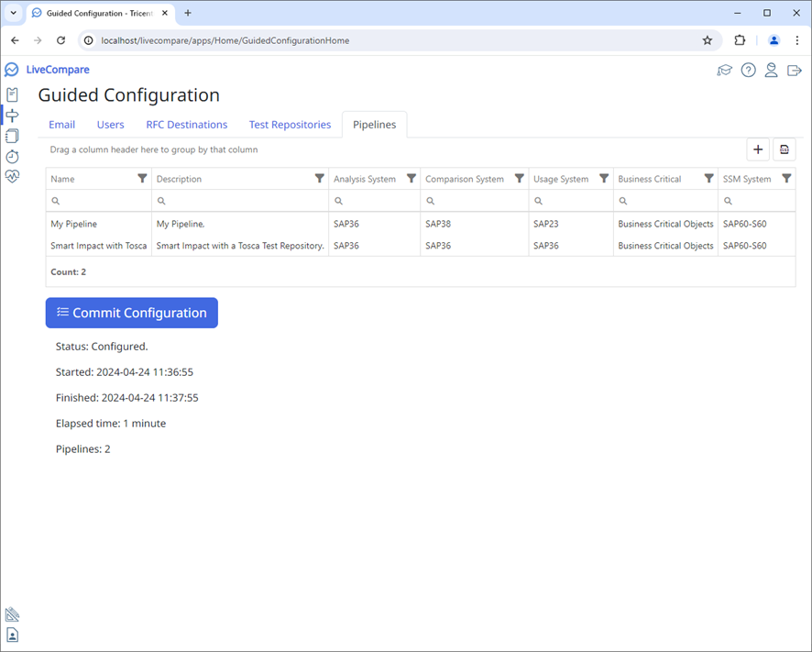Screen dimensions: 812x652
Task: Select the clipboard icon in the left sidebar
Action: (12, 94)
